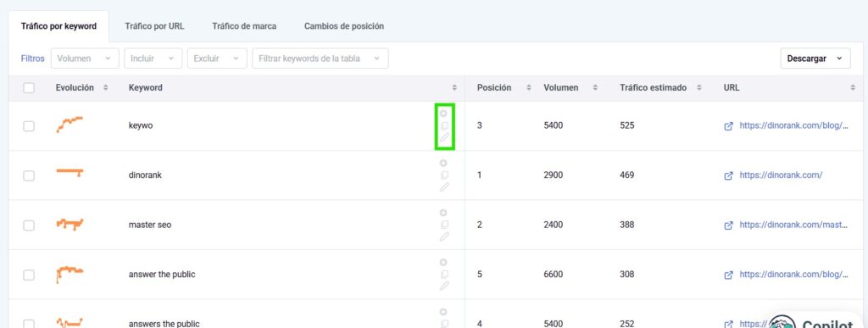Check the checkbox for the keywo row
Viewport: 868px width, 328px height.
(x=29, y=126)
